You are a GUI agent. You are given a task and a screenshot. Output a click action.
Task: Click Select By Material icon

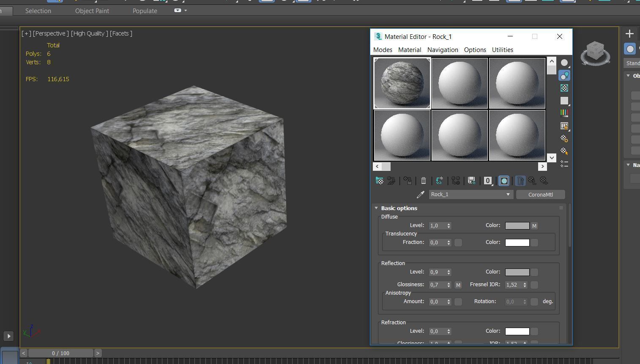564,151
